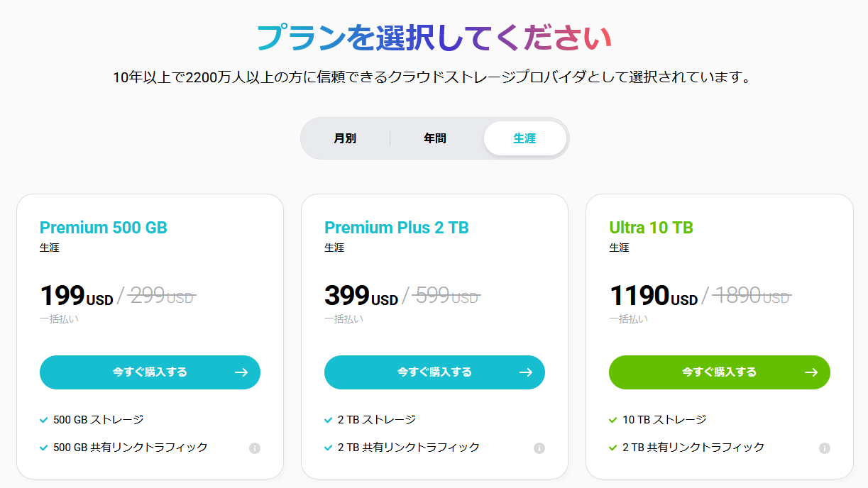Screen dimensions: 868x488
Task: Select the 生涯 billing option
Action: tap(524, 138)
